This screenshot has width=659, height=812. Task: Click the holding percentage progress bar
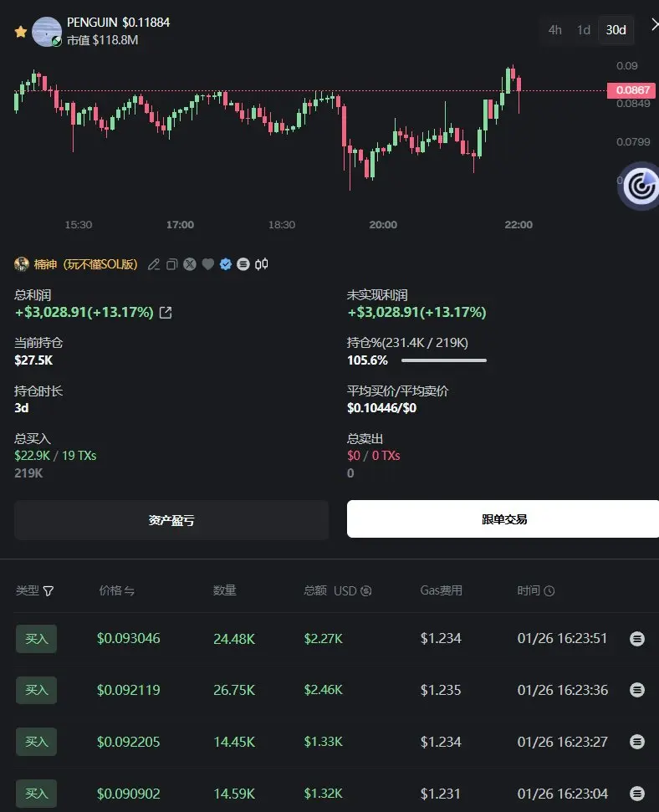tap(444, 360)
